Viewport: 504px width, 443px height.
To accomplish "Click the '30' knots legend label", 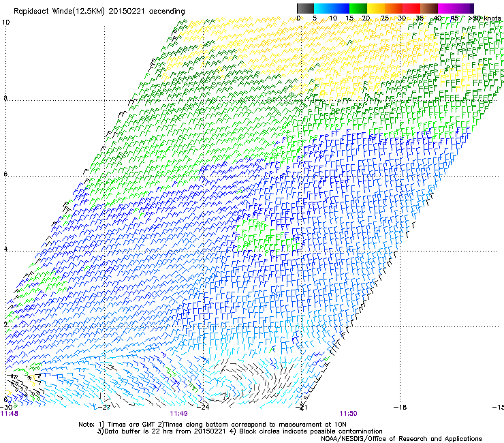I will pyautogui.click(x=402, y=18).
